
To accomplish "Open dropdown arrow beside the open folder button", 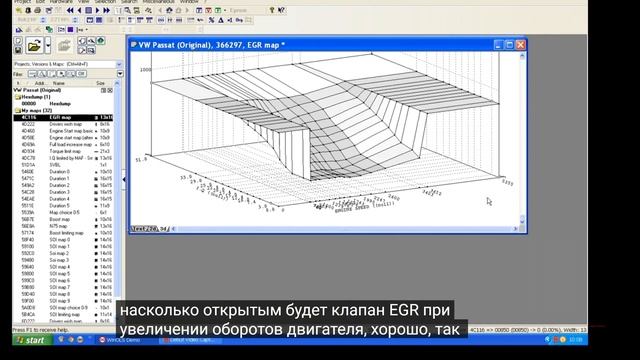I will [48, 46].
